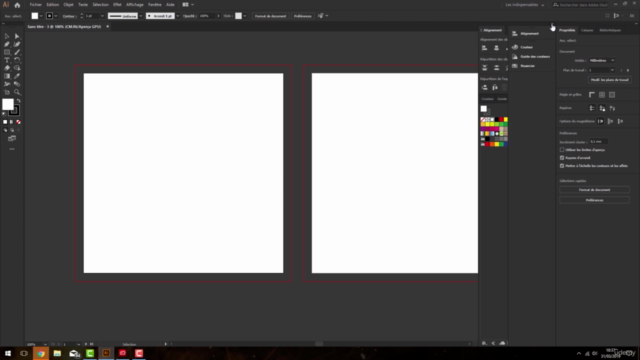
Task: Open the Change Screen Mode icon
Action: pyautogui.click(x=12, y=139)
